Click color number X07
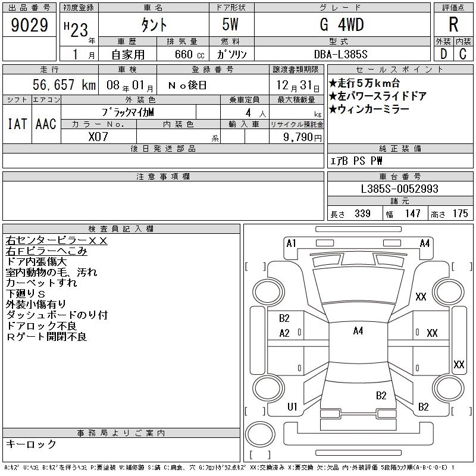 98,137
